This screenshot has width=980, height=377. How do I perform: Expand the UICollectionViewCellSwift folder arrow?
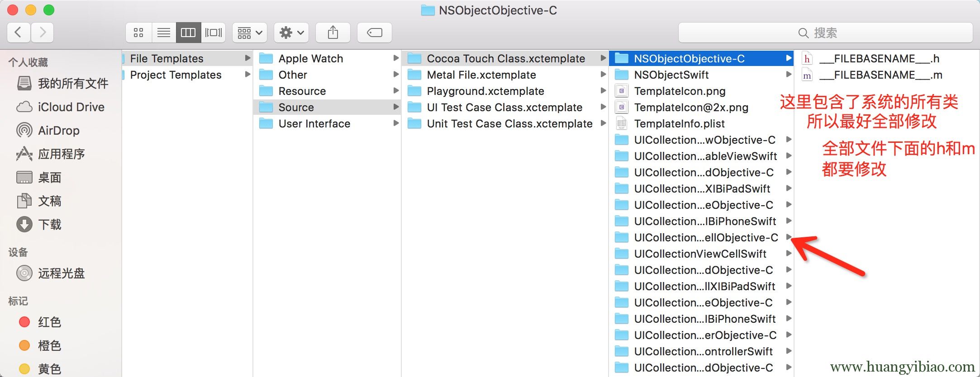coord(789,254)
